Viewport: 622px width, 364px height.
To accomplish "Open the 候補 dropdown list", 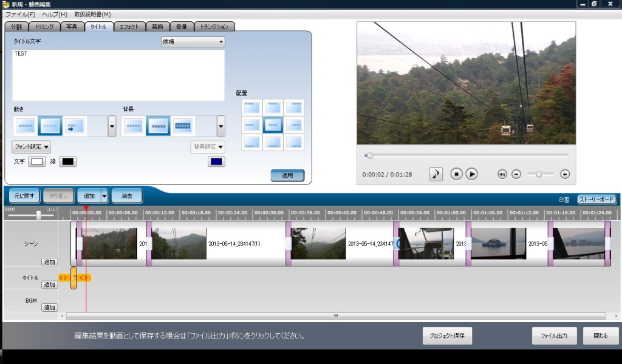I will (x=193, y=42).
